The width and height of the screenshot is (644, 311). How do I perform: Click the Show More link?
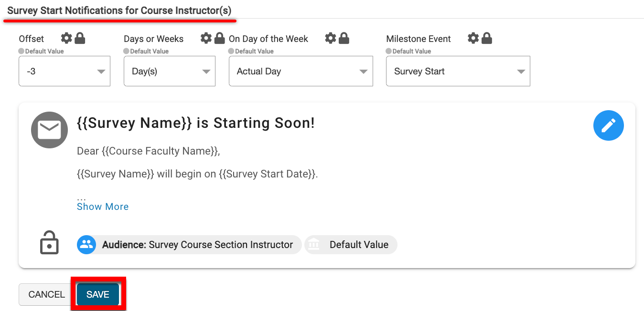[103, 207]
